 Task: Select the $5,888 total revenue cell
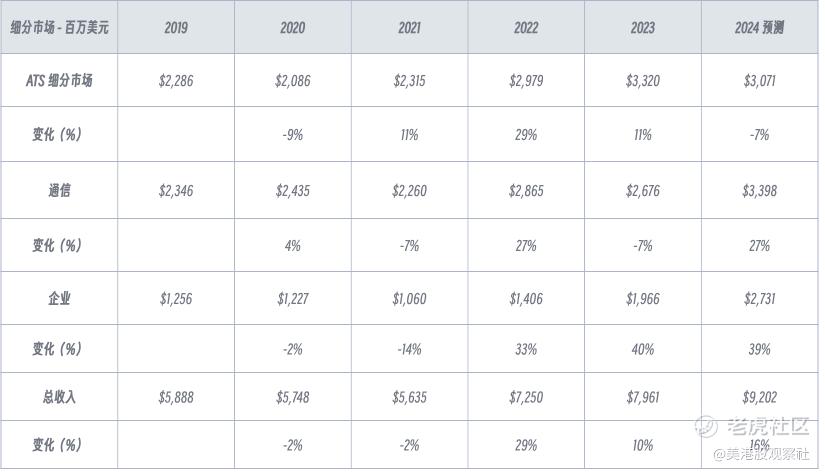pyautogui.click(x=176, y=397)
